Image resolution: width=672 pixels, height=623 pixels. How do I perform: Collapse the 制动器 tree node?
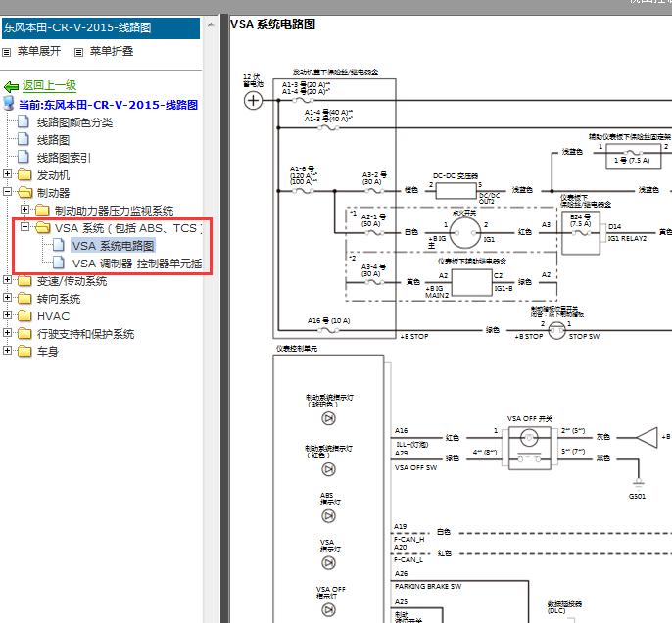tap(7, 191)
